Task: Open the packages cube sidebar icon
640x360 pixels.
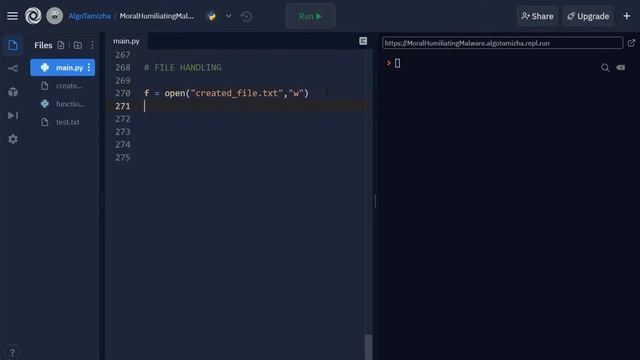Action: pos(13,92)
